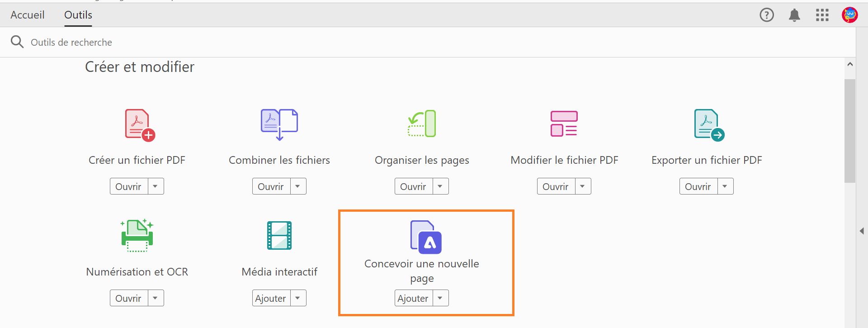Screen dimensions: 868x328
Task: Expand the dropdown next to Combiner les fichiers Ouvrir
Action: 297,186
